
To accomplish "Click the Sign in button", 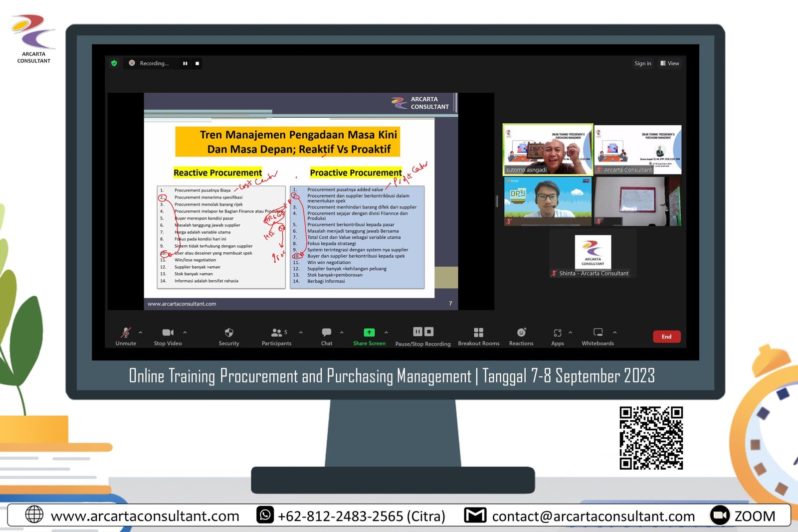I will click(642, 63).
